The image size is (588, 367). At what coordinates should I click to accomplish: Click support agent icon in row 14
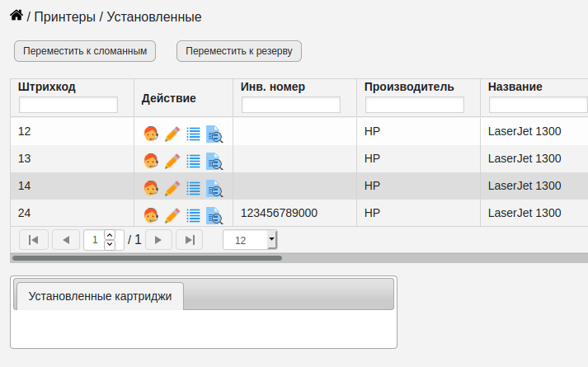pyautogui.click(x=151, y=188)
